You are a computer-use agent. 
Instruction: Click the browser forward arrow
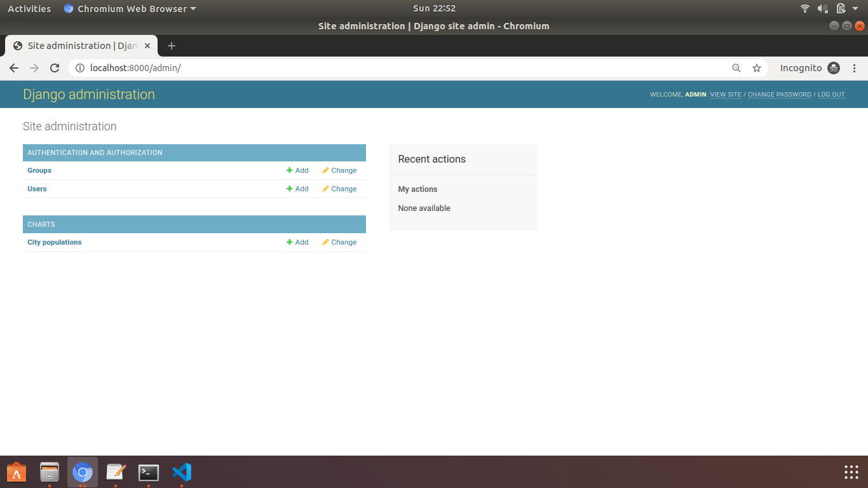[34, 68]
